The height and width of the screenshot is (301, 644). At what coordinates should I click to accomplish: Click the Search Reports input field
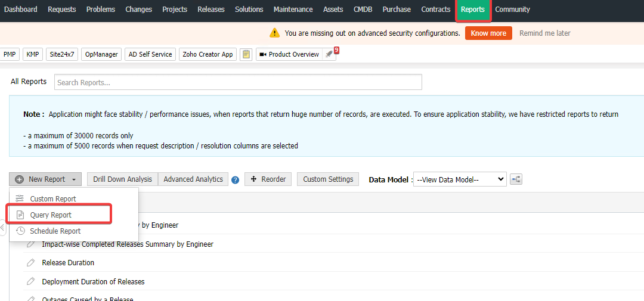point(237,82)
